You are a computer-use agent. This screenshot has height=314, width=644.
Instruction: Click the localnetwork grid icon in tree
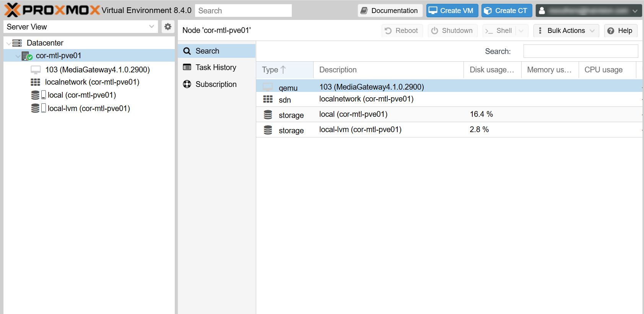pos(35,82)
